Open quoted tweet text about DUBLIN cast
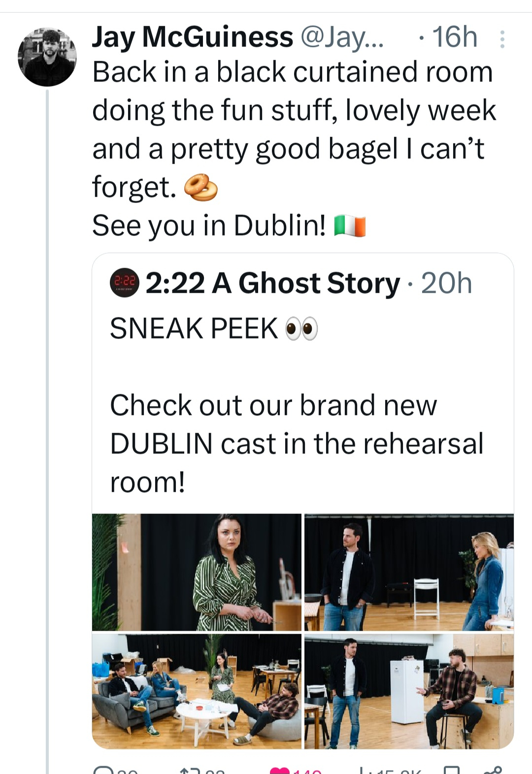 pyautogui.click(x=297, y=443)
